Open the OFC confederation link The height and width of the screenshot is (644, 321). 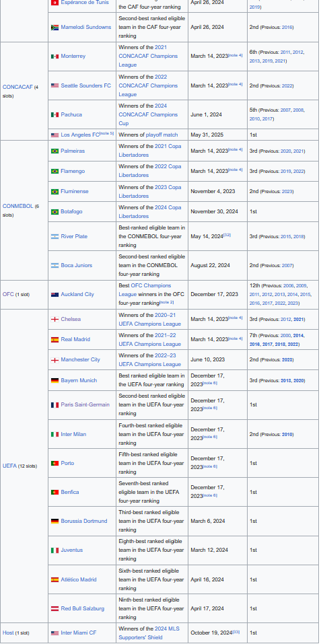pyautogui.click(x=8, y=295)
